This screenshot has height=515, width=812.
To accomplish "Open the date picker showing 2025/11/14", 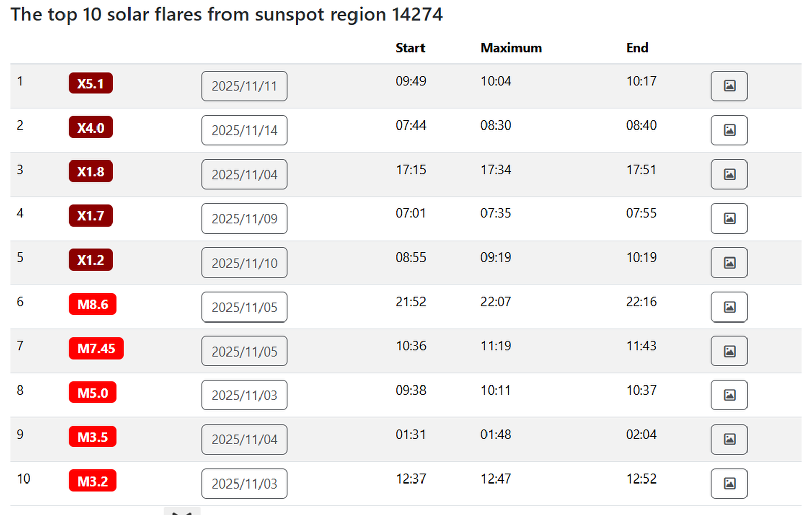I will coord(244,130).
